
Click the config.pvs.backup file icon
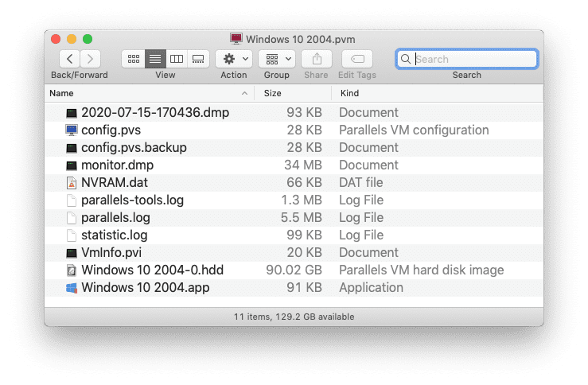(72, 148)
